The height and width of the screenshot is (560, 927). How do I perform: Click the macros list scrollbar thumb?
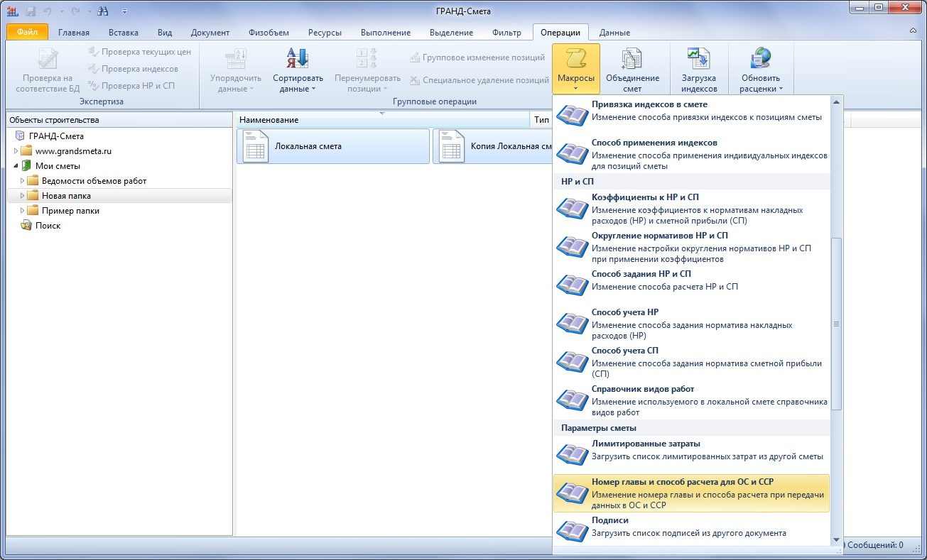tap(837, 324)
